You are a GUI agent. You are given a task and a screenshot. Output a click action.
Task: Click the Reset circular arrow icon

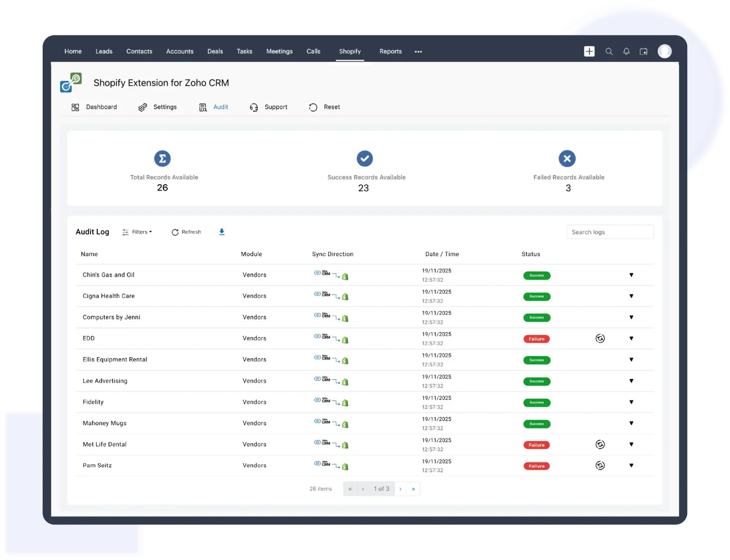pos(313,107)
